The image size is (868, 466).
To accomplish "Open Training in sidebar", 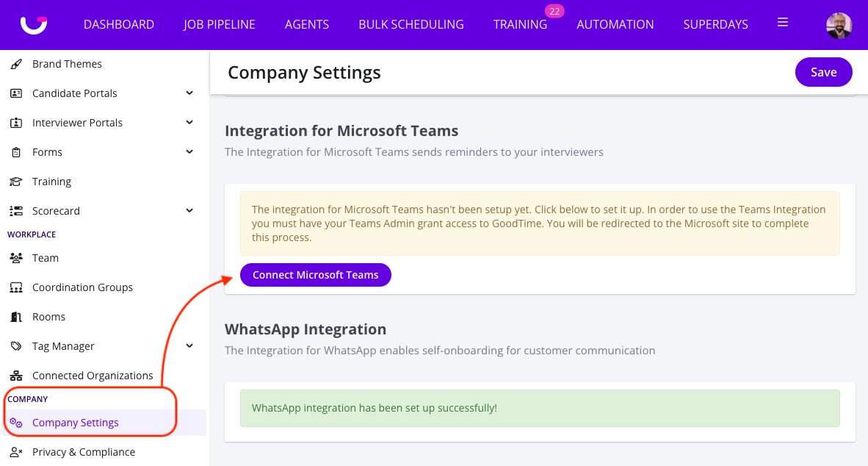I will 51,182.
